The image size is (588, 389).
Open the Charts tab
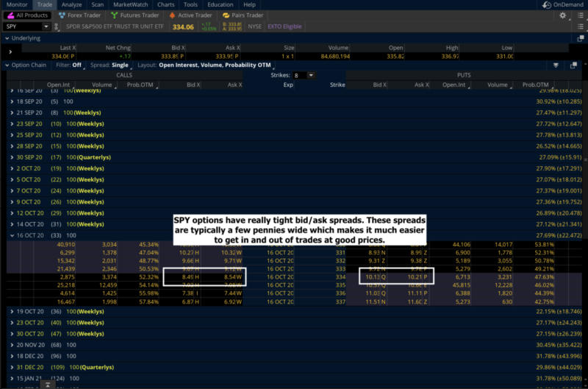[166, 5]
